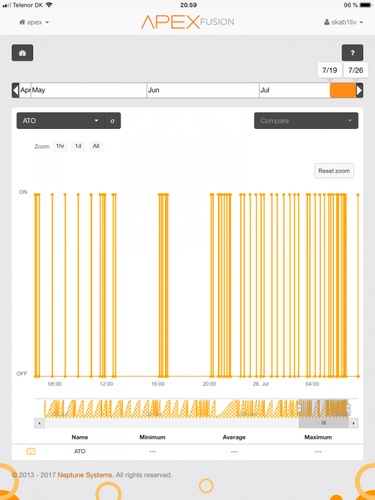Click the OFF label on chart y-axis
Image resolution: width=375 pixels, height=500 pixels.
point(22,374)
